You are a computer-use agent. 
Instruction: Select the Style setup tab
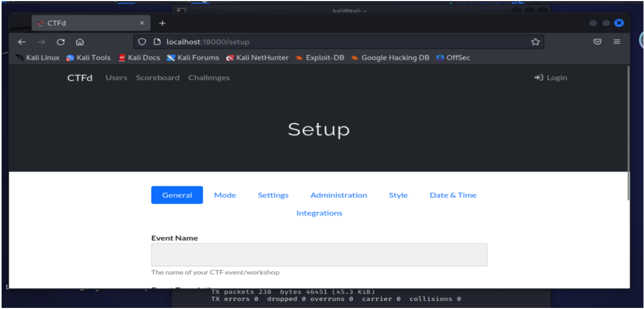click(398, 195)
